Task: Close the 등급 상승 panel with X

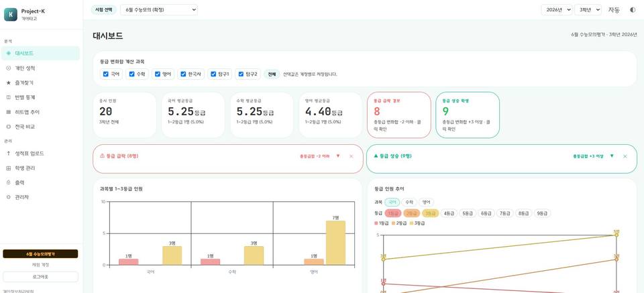Action: coord(625,156)
